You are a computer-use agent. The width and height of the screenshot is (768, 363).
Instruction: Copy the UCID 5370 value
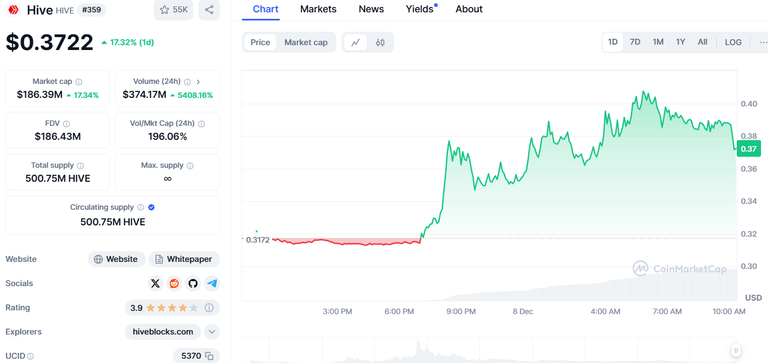tap(209, 356)
